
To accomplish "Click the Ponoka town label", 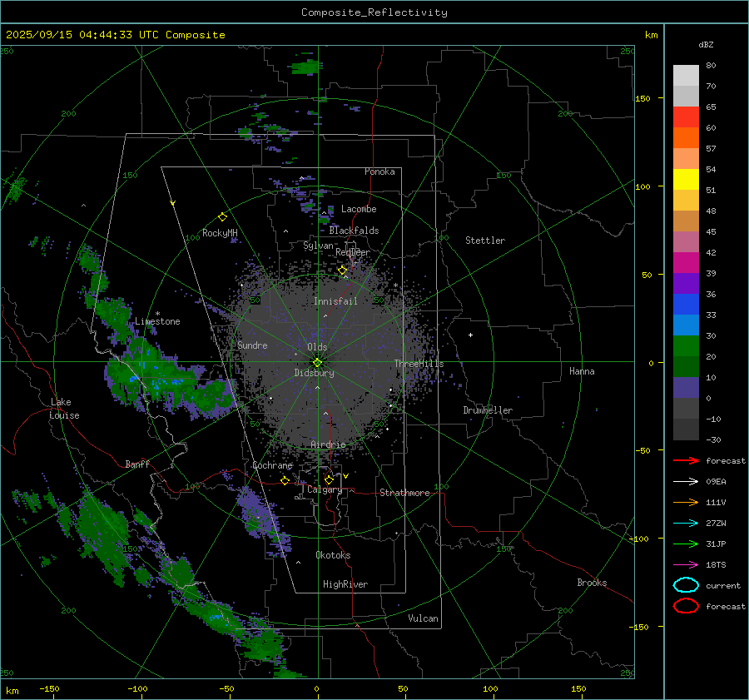I will pos(379,171).
